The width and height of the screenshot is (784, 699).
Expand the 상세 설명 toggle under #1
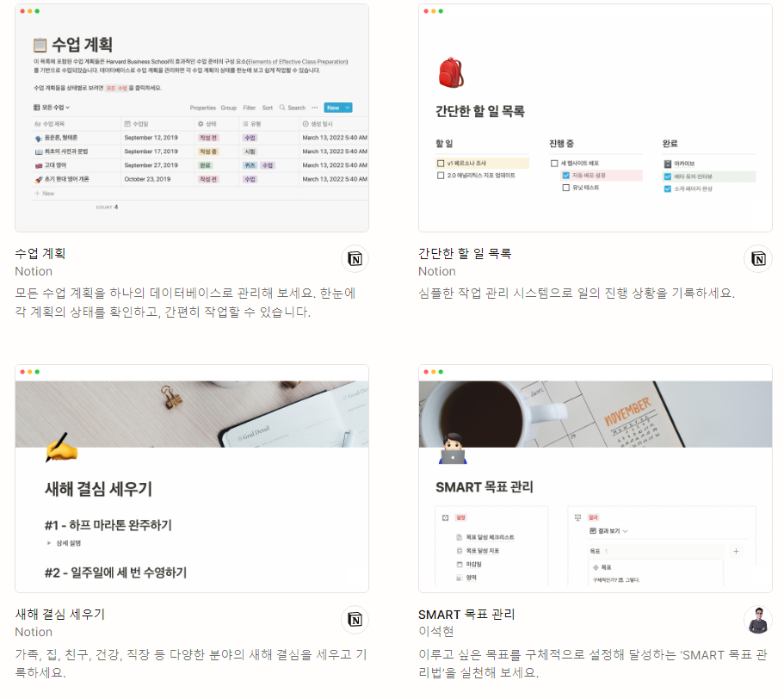click(x=48, y=543)
